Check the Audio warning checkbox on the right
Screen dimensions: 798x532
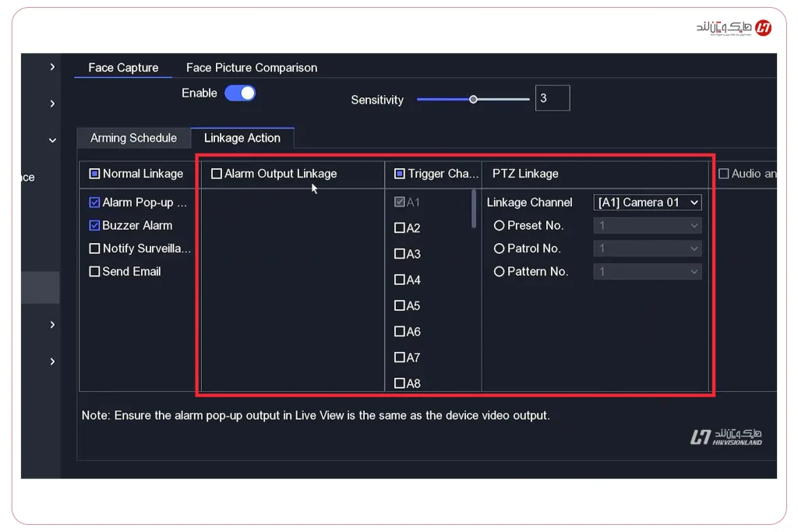click(x=725, y=174)
